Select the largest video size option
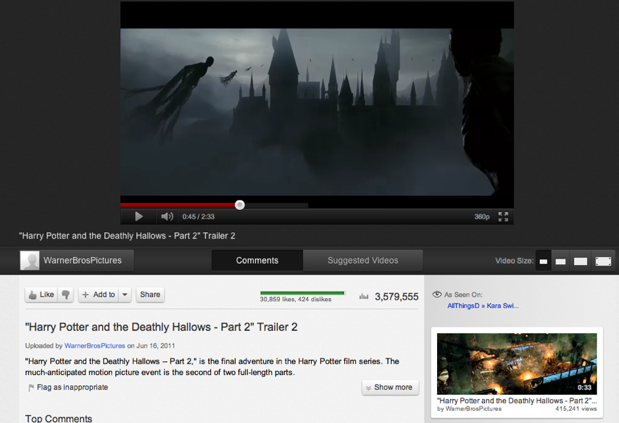Screen dimensions: 619x423 pyautogui.click(x=603, y=261)
